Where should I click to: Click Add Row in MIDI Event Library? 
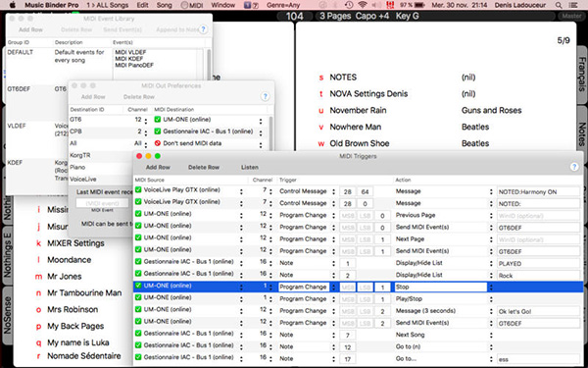[x=30, y=29]
